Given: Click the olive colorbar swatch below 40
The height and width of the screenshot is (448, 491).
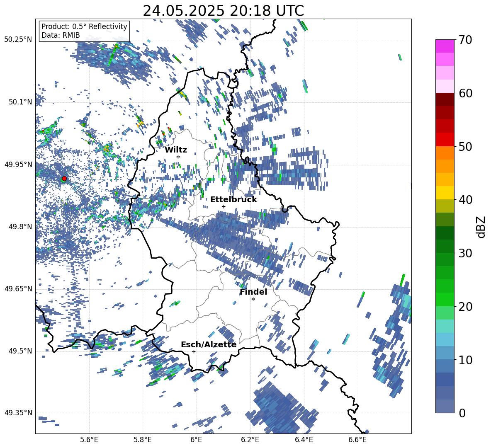Looking at the screenshot, I should [x=445, y=206].
